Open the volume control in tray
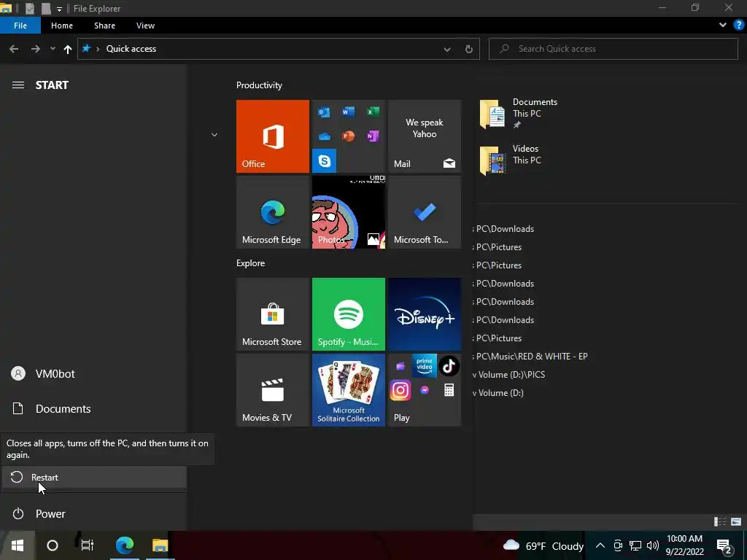 click(653, 545)
